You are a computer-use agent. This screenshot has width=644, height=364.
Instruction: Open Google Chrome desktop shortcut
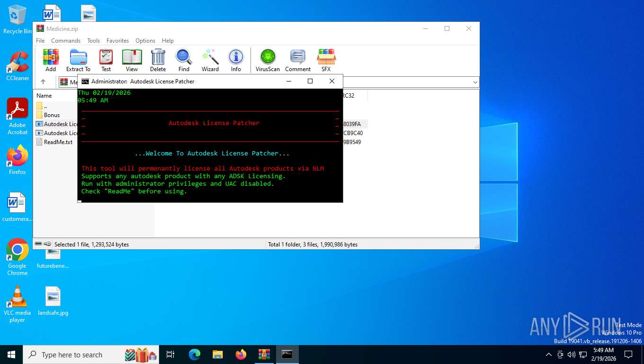coord(18,257)
